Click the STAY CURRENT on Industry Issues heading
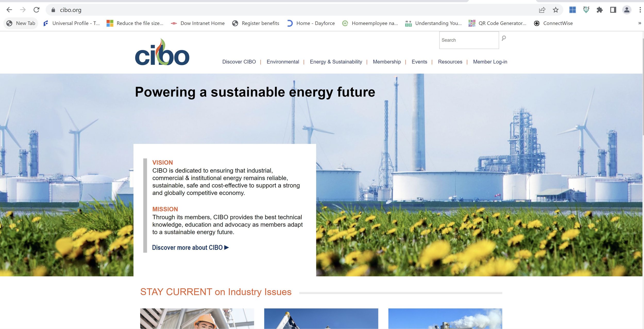644x329 pixels. point(216,292)
